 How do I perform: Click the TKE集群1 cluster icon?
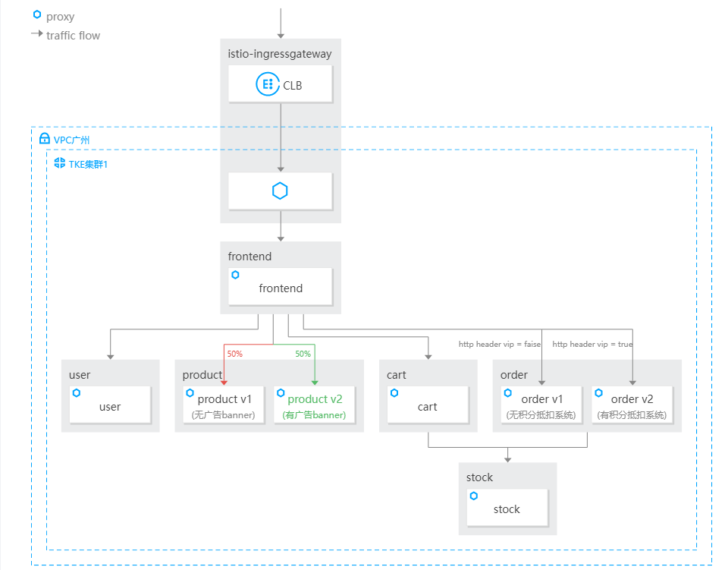(59, 163)
